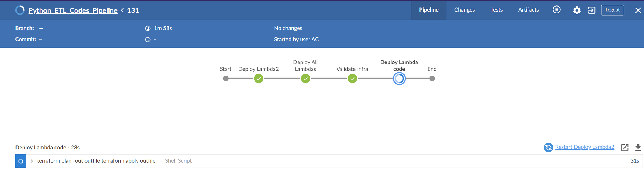Viewport: 644px width, 186px height.
Task: Click the Deploy All Lambdas green check node
Action: [x=305, y=79]
